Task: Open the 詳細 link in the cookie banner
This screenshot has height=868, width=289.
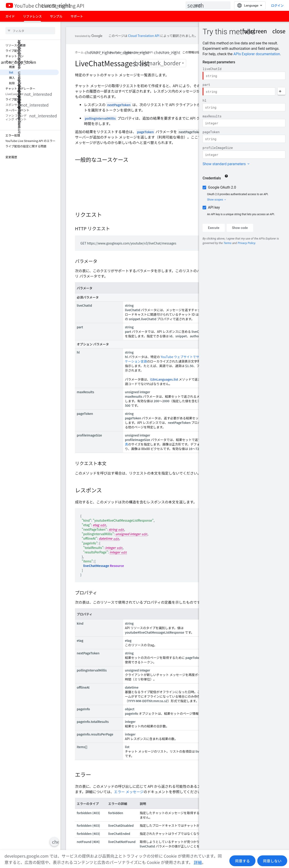Action: point(198,862)
